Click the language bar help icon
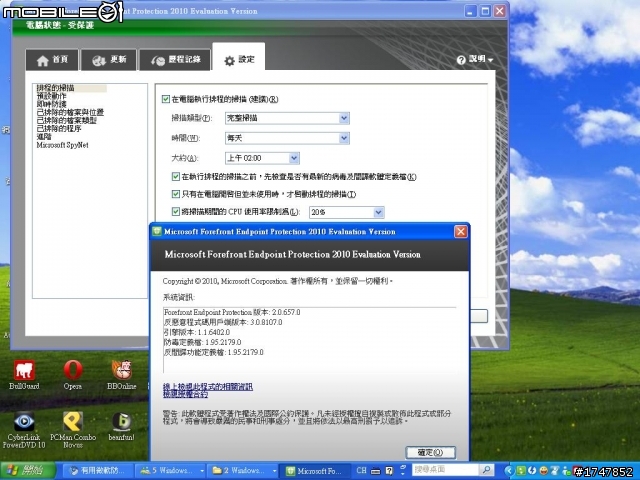The image size is (640, 480). pyautogui.click(x=389, y=471)
